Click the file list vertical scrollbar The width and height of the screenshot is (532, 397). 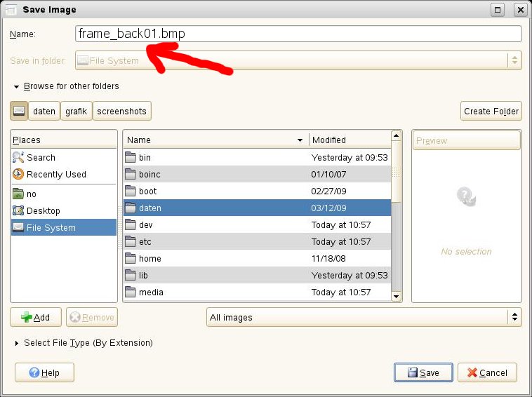pyautogui.click(x=396, y=210)
